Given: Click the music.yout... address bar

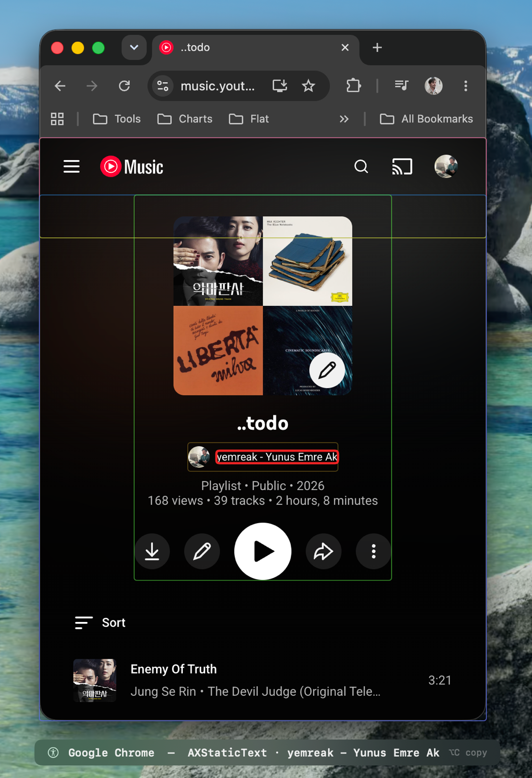Looking at the screenshot, I should (x=218, y=86).
